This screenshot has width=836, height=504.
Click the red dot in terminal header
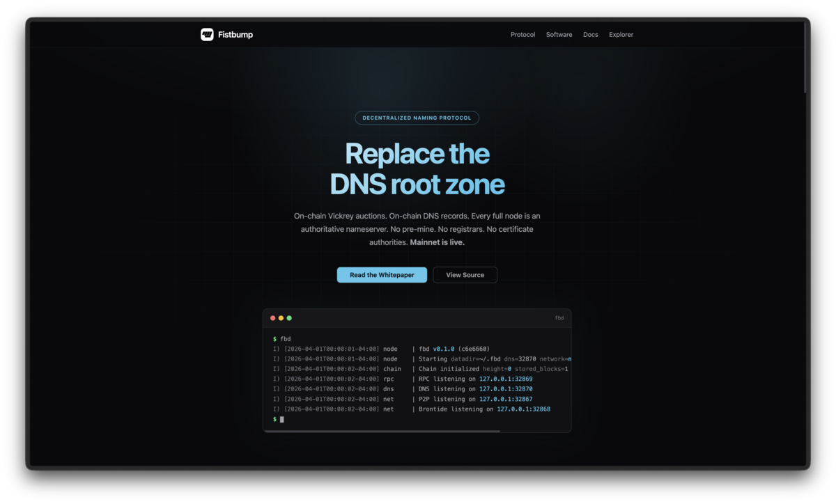tap(272, 318)
